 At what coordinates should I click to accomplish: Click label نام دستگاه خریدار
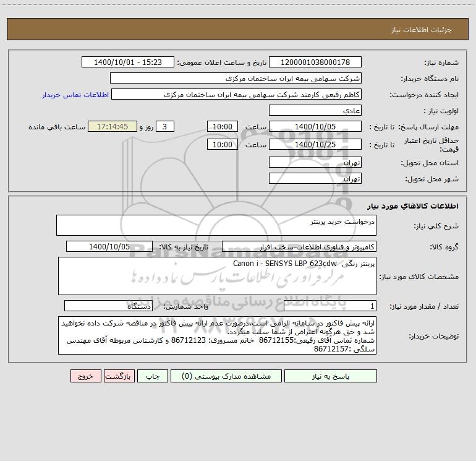pyautogui.click(x=430, y=79)
